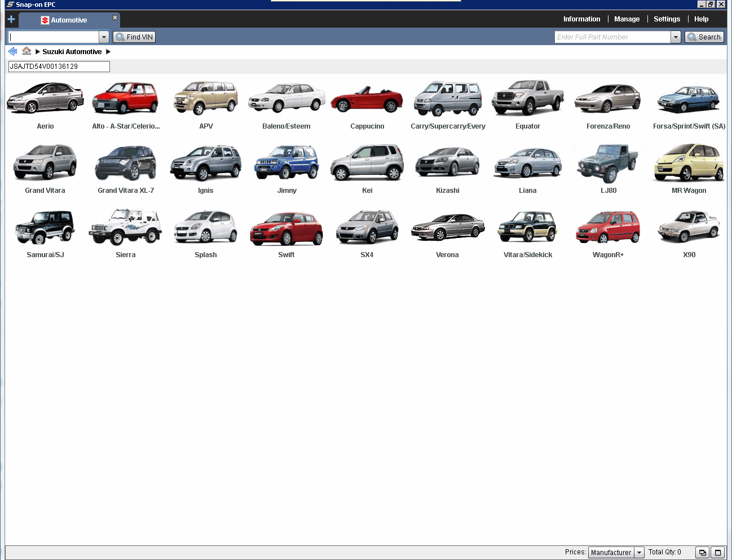Select the Forsa/Sprint/Swift (SA) image
This screenshot has width=732, height=560.
click(x=689, y=99)
